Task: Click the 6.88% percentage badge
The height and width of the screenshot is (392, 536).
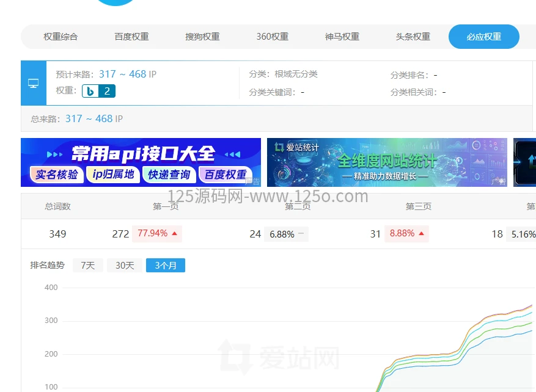Action: point(286,234)
